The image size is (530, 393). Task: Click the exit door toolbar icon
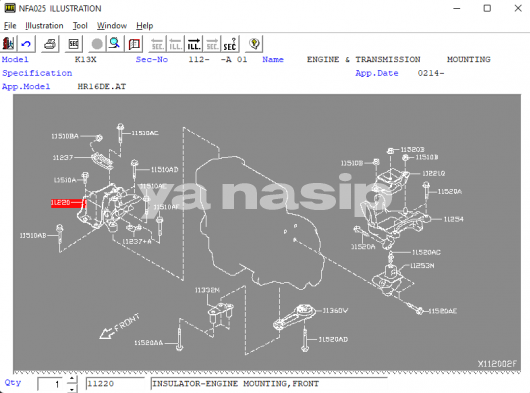pos(8,44)
